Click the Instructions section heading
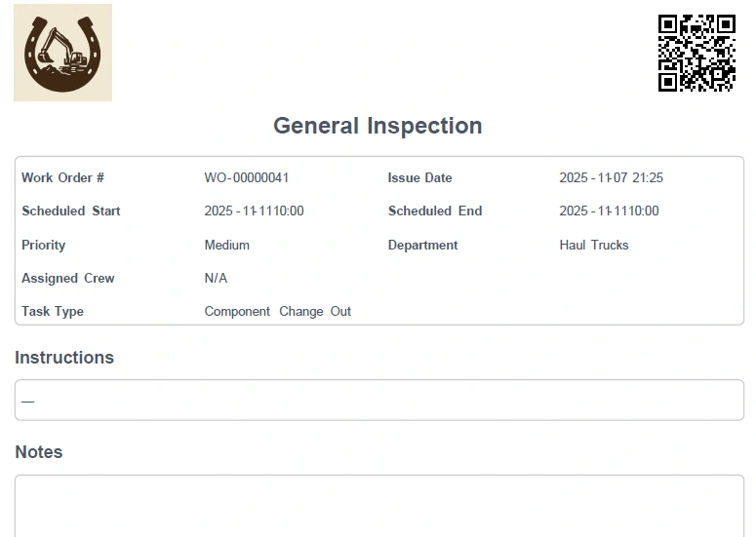This screenshot has width=756, height=537. [x=64, y=358]
